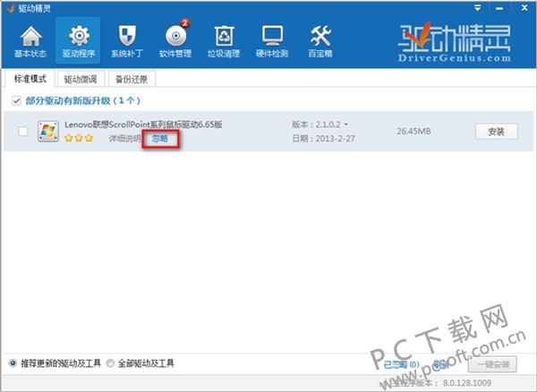Open the 详细说明 link

[124, 139]
